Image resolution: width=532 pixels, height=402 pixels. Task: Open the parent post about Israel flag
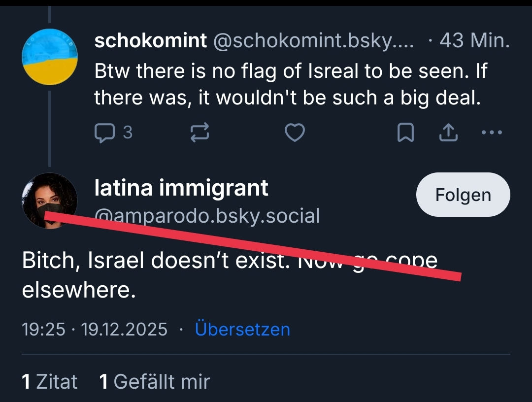(291, 85)
